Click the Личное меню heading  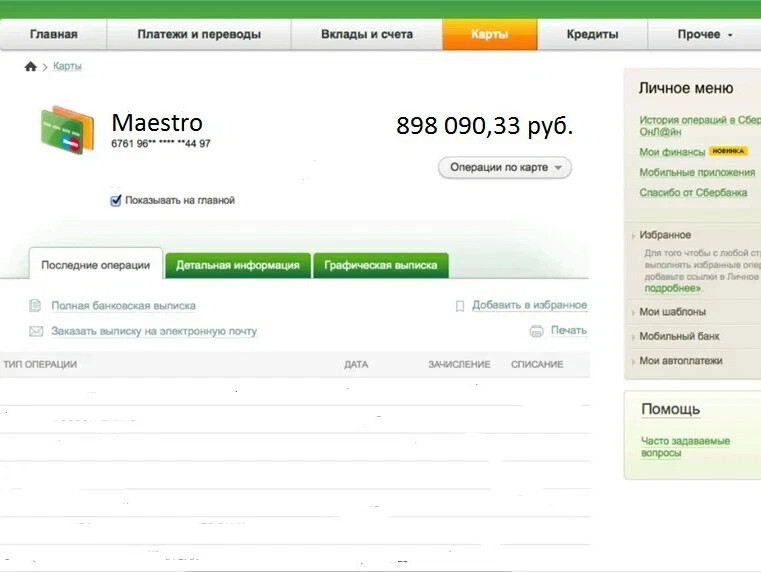pyautogui.click(x=686, y=88)
